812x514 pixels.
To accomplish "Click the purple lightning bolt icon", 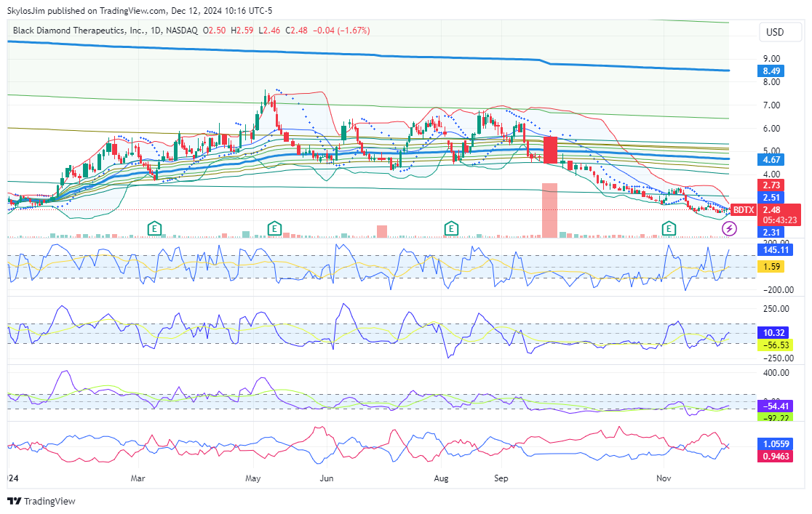I will tap(729, 229).
